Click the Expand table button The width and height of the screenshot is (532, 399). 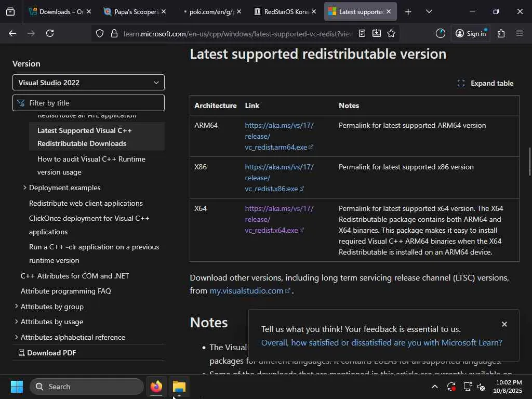(485, 83)
